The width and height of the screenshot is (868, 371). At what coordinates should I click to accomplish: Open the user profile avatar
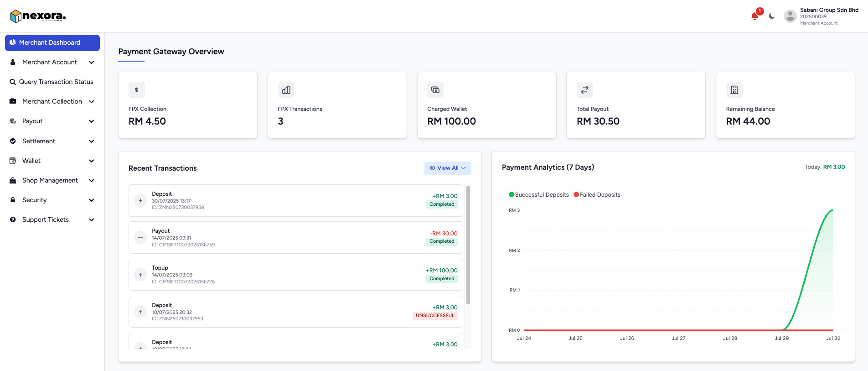coord(790,16)
